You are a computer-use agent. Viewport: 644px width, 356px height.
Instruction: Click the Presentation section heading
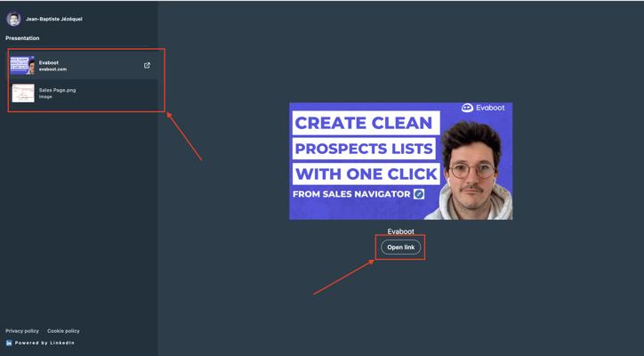point(22,38)
